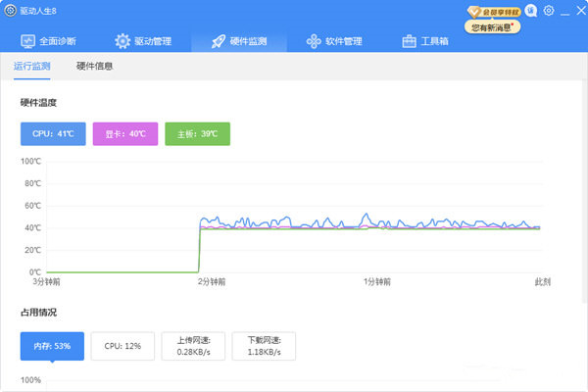The image size is (588, 392).
Task: Minimize the 驱动人生 window
Action: pyautogui.click(x=563, y=12)
